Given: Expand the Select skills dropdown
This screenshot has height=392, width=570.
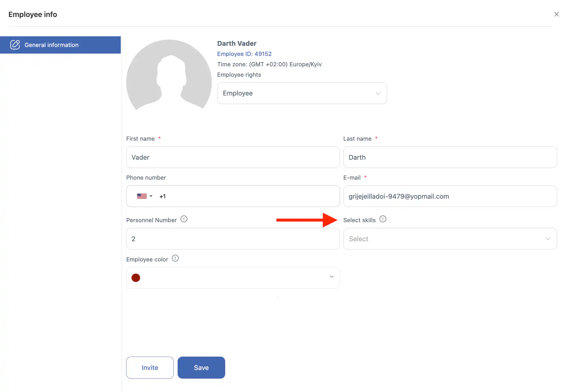Looking at the screenshot, I should click(450, 239).
